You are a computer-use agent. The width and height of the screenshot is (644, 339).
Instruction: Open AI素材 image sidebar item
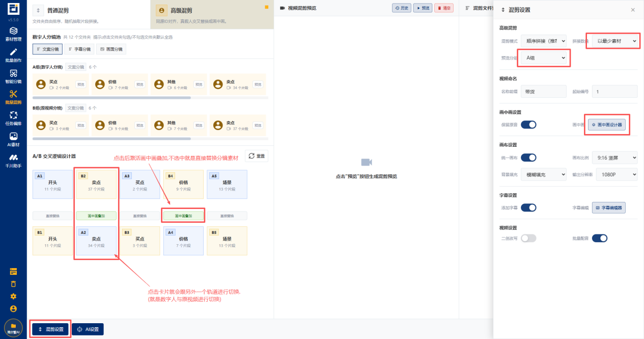tap(13, 140)
